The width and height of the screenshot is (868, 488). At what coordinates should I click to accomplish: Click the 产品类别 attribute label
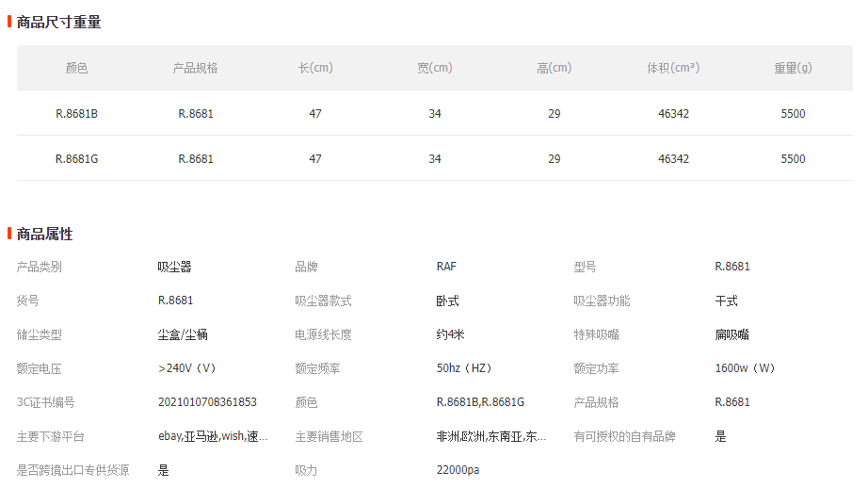click(40, 267)
